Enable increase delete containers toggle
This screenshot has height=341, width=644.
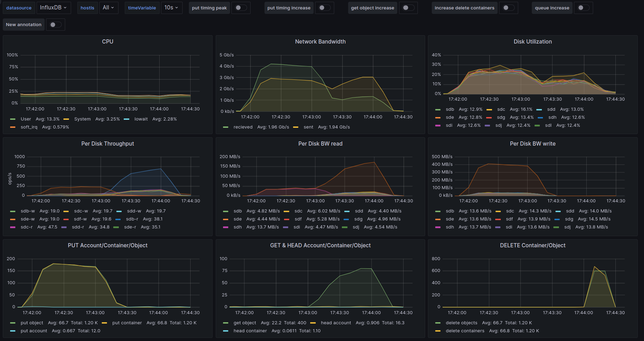click(508, 8)
